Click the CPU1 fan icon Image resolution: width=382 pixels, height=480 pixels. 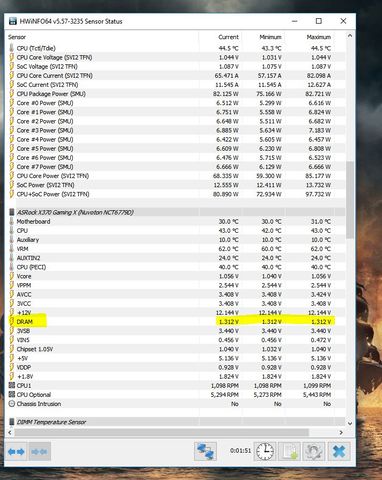point(12,385)
